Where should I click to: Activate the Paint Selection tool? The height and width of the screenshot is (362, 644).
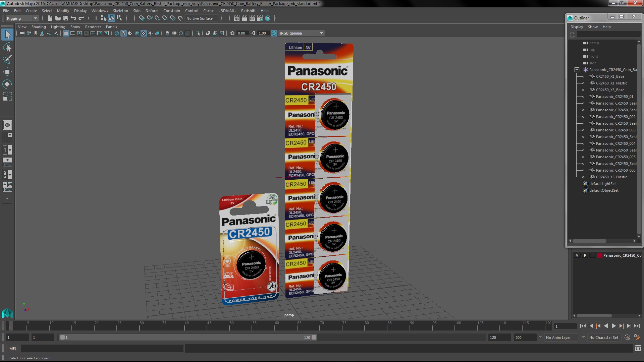click(x=7, y=59)
